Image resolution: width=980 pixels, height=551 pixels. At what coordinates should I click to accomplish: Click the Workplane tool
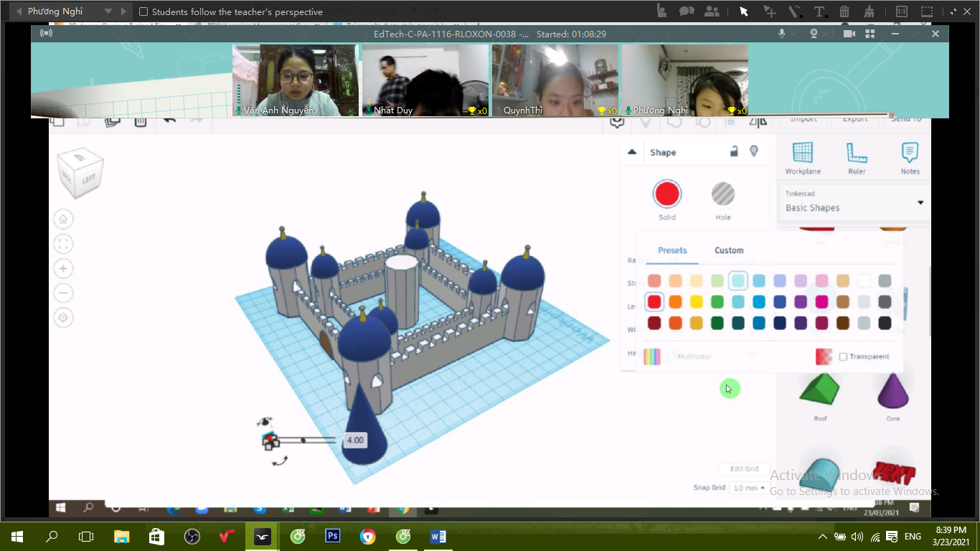click(803, 159)
